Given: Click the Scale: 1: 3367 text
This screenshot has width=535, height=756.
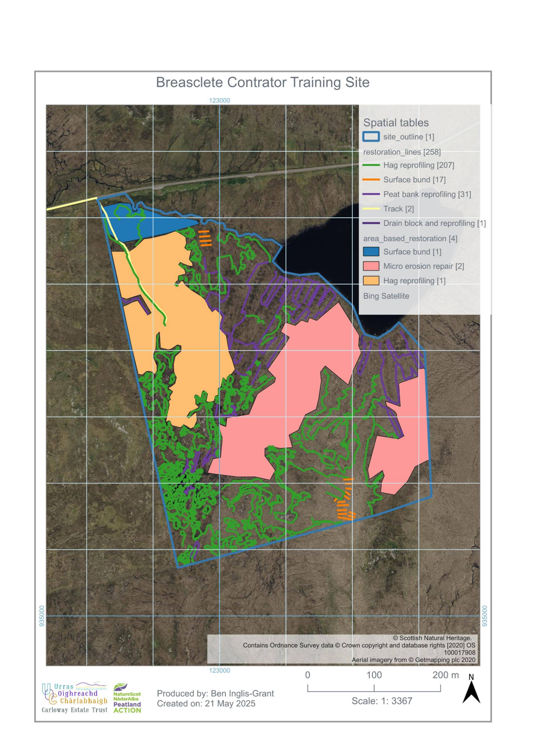Looking at the screenshot, I should pyautogui.click(x=382, y=701).
